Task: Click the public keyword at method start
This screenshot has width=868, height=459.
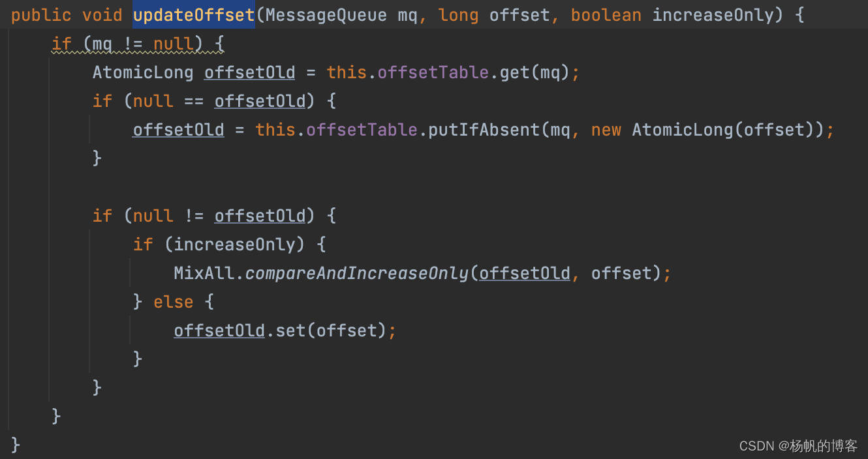Action: pyautogui.click(x=40, y=14)
